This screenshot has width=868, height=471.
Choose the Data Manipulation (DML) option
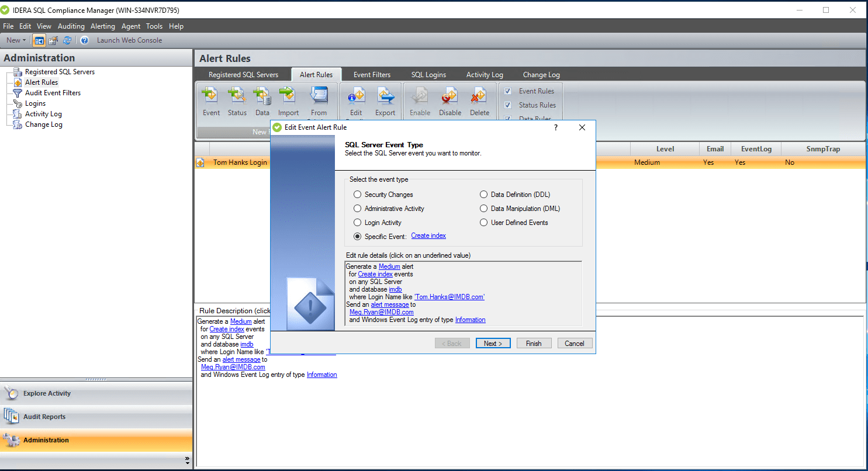tap(484, 209)
